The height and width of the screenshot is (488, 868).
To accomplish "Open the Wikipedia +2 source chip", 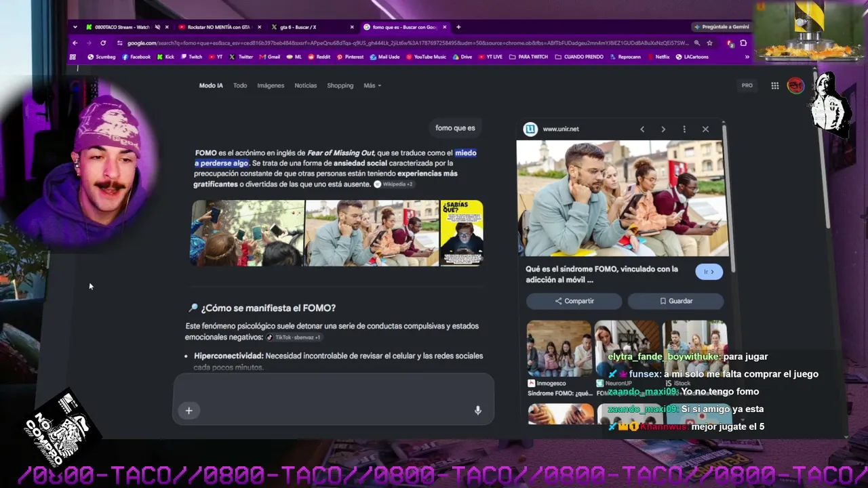I will click(393, 184).
